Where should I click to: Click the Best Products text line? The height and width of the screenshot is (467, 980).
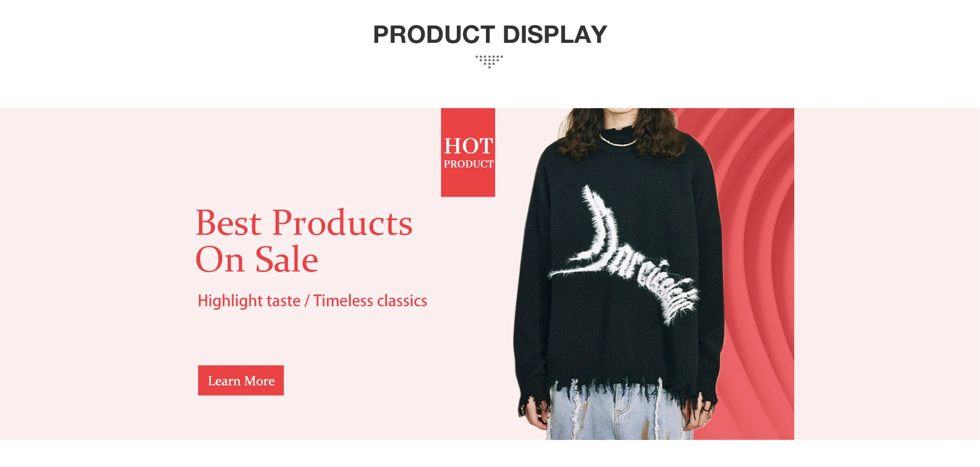304,223
